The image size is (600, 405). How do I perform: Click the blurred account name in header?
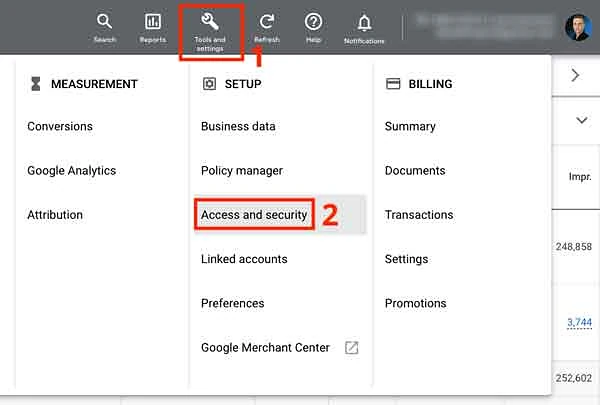pos(484,27)
